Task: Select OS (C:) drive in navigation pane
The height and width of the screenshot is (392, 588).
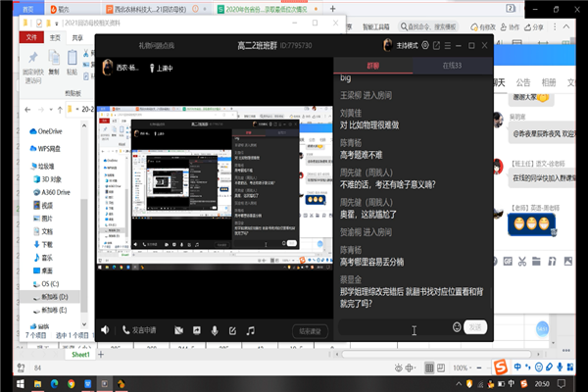Action: [46, 284]
